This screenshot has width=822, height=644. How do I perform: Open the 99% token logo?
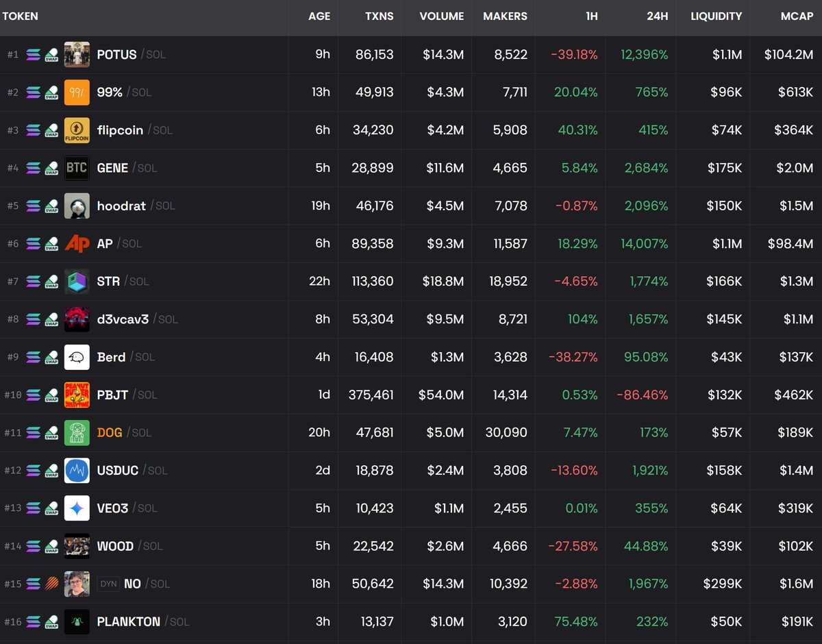pyautogui.click(x=77, y=92)
